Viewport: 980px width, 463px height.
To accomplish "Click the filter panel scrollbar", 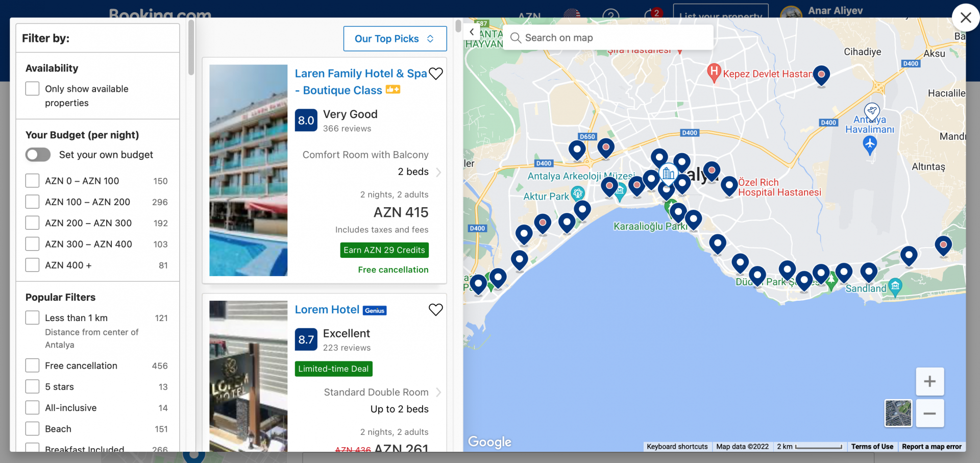I will click(x=191, y=48).
